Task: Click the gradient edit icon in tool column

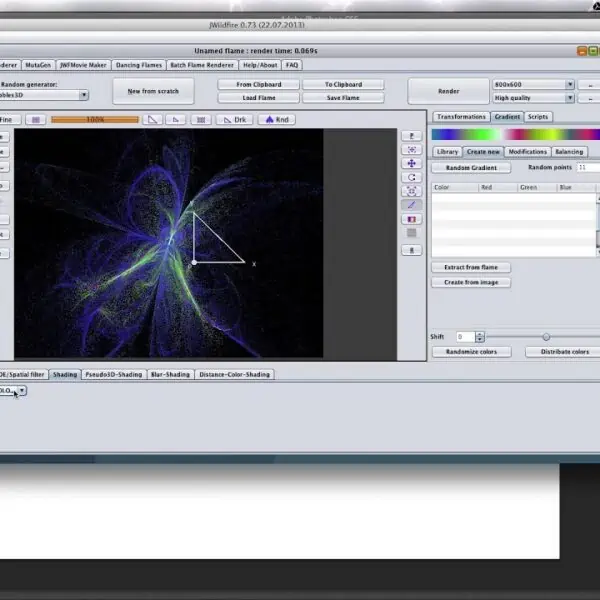Action: (412, 219)
